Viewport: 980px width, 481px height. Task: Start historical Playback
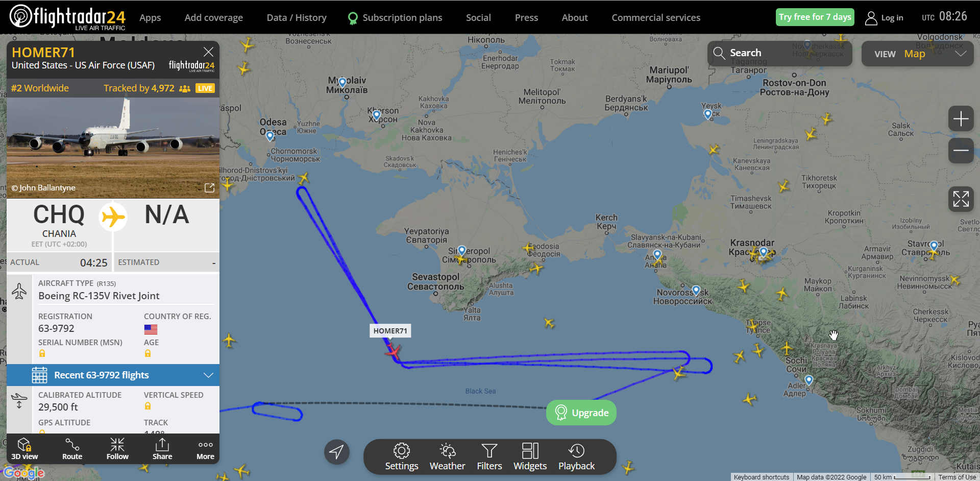tap(576, 457)
